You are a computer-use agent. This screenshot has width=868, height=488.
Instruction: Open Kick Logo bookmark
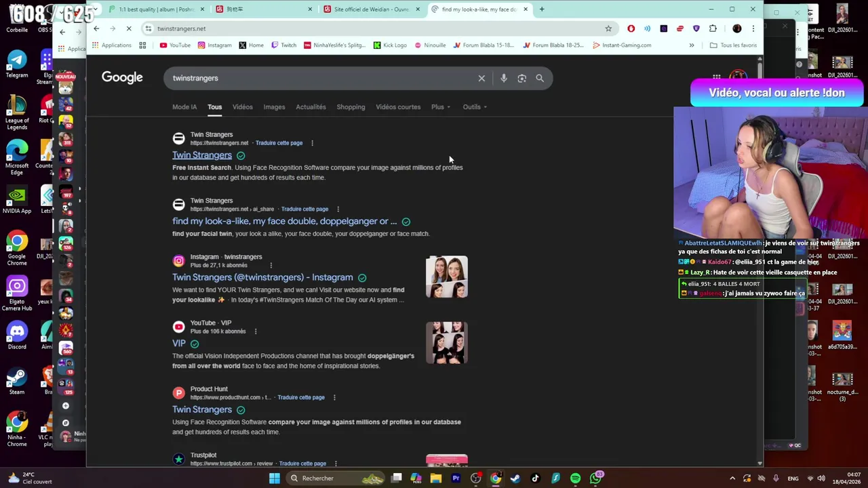(389, 45)
